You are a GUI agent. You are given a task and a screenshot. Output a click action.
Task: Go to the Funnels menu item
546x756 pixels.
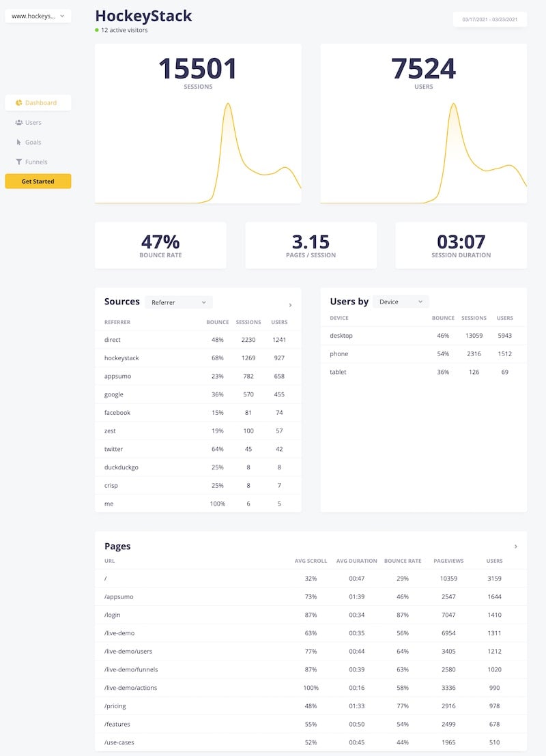click(x=35, y=162)
